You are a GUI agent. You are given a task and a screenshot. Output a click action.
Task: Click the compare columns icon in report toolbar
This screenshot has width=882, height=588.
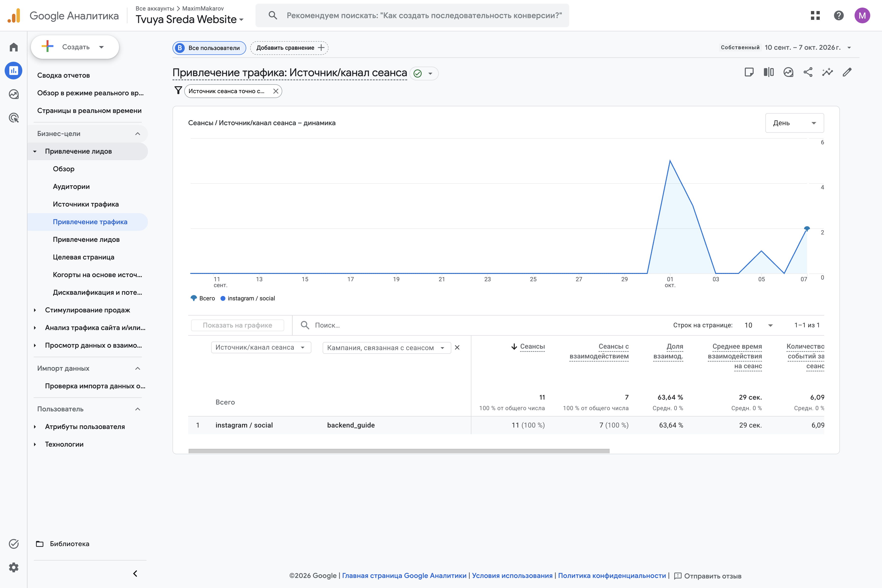pyautogui.click(x=768, y=72)
